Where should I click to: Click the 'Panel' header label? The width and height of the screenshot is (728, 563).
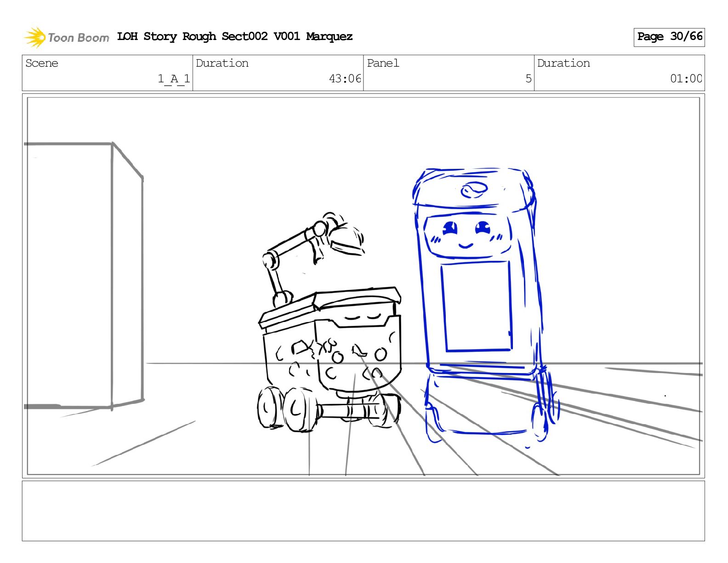coord(383,63)
